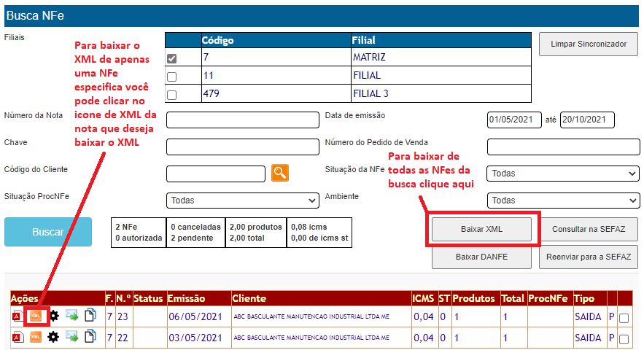Download the XML of note 22
This screenshot has height=350, width=644.
36,338
